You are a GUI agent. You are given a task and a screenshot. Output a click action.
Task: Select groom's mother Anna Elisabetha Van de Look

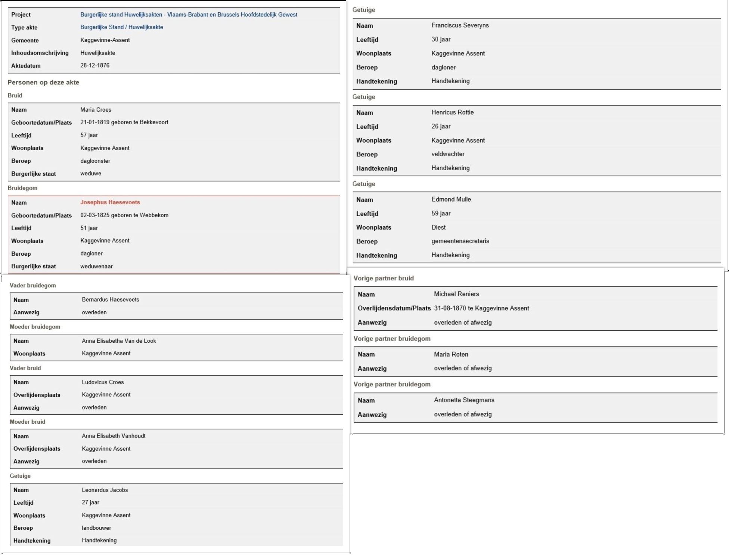pos(119,341)
